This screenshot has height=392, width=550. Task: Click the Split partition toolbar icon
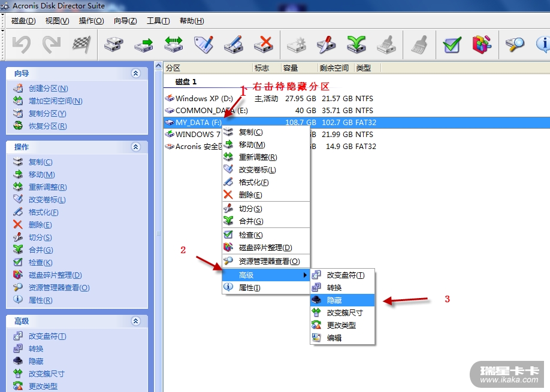coord(326,45)
